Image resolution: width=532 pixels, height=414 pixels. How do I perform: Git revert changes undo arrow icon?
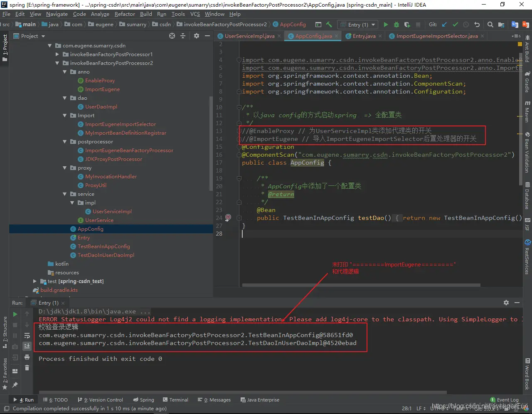point(477,25)
